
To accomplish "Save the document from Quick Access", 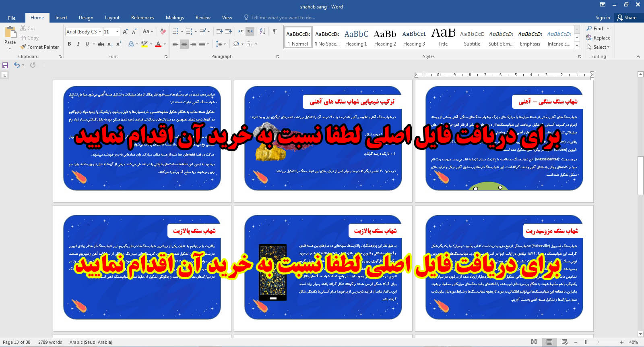I will (5, 65).
